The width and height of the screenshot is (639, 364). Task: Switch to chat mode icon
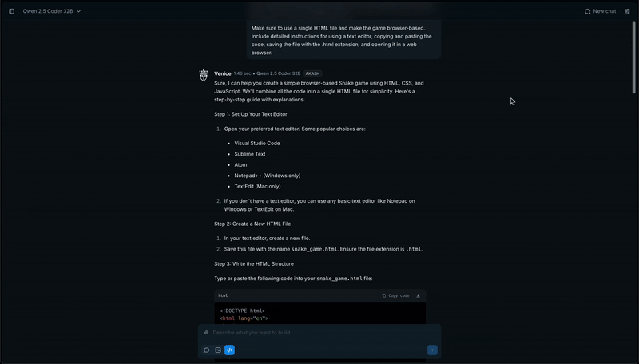tap(207, 350)
